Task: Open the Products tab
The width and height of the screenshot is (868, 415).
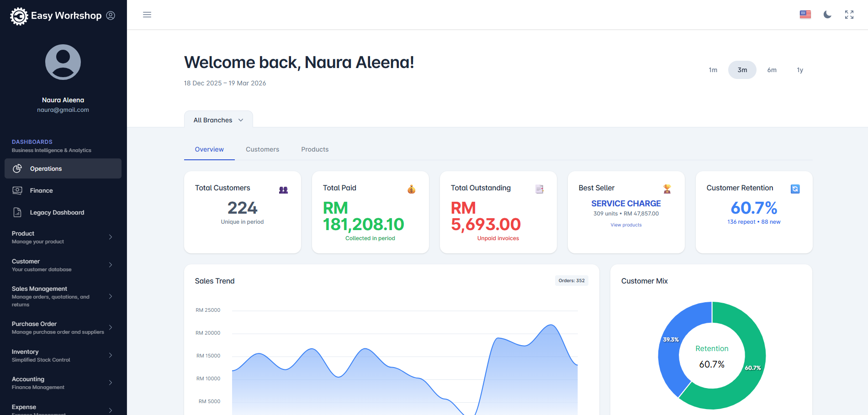Action: click(314, 149)
